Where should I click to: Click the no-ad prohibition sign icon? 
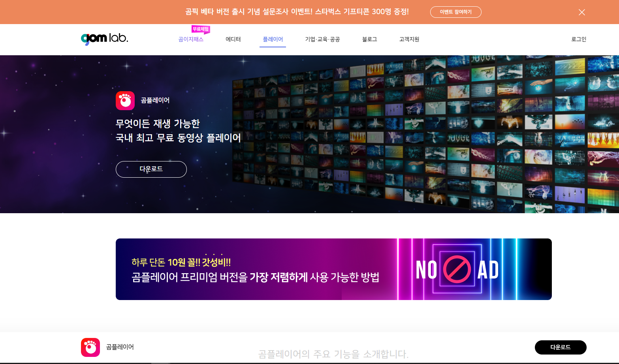[457, 269]
